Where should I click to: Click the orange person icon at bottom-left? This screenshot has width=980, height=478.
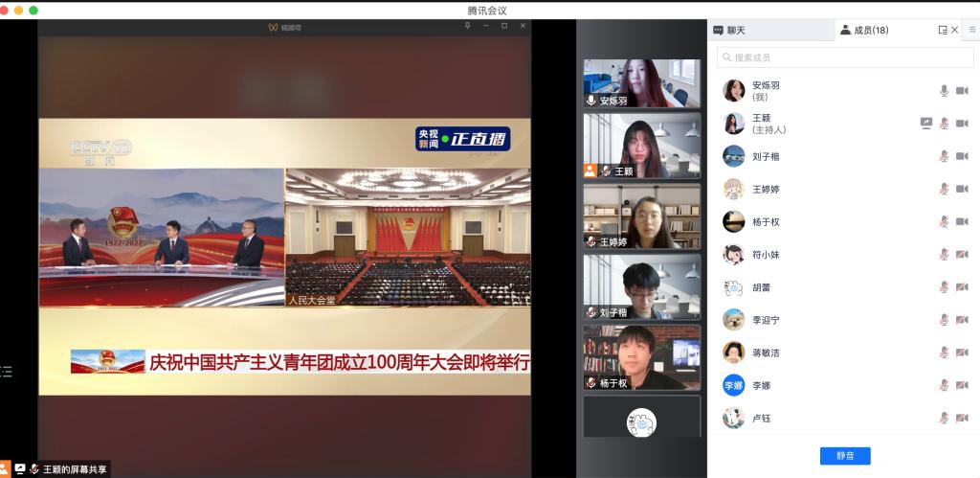point(5,468)
